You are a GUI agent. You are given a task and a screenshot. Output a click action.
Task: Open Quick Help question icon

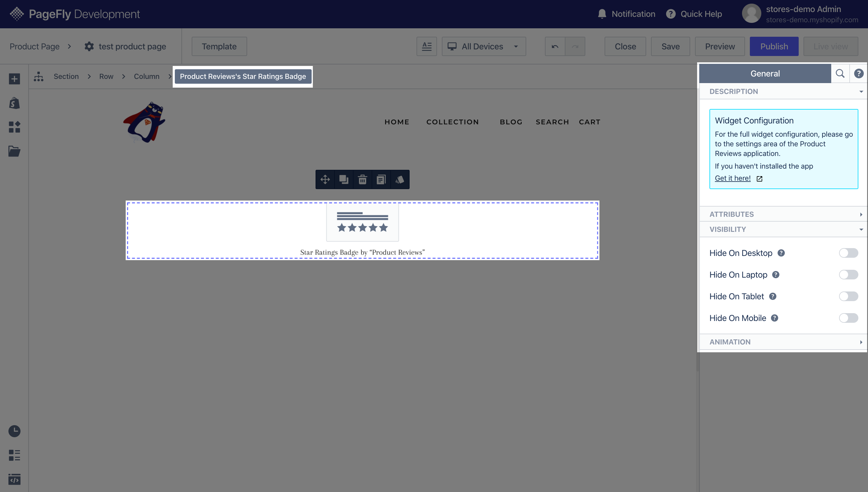(671, 14)
